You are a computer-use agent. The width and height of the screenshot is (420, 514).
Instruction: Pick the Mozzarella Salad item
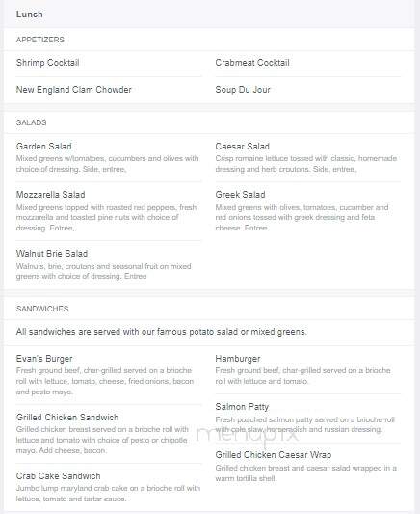pos(51,195)
